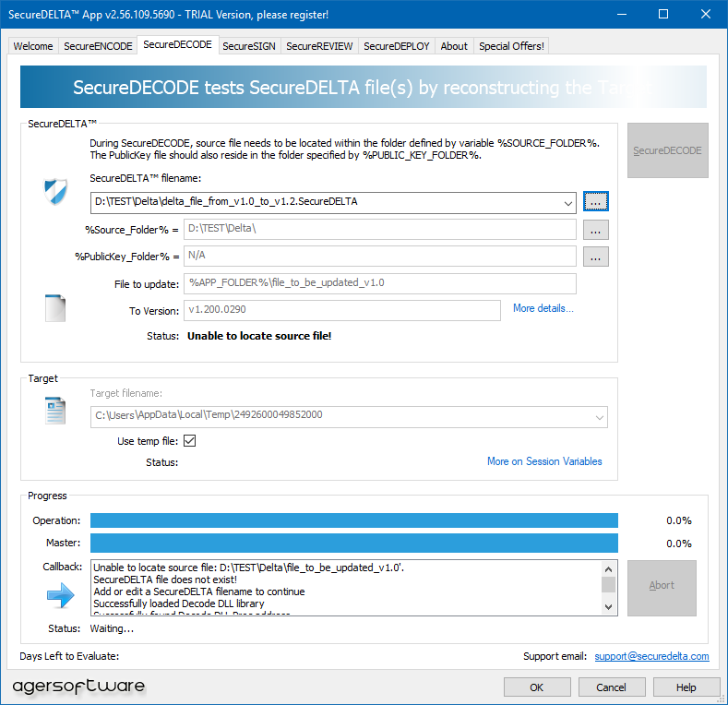Click the Cancel button
The image size is (728, 705).
click(612, 687)
